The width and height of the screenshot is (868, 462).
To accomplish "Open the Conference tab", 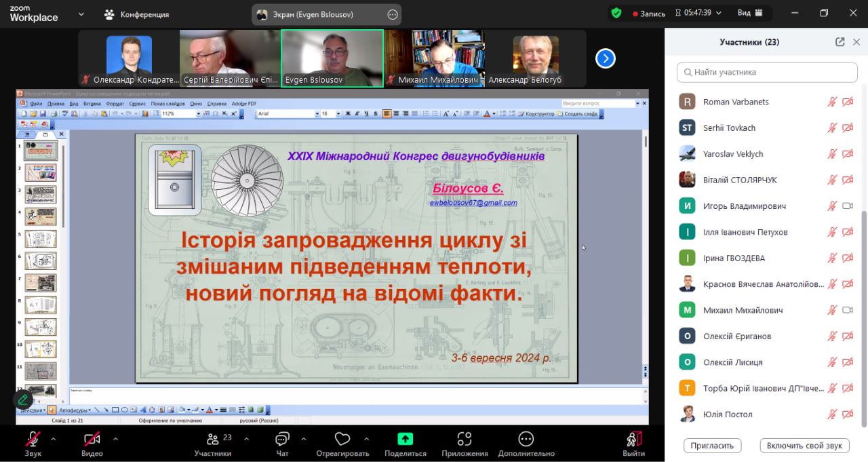I will tap(136, 14).
